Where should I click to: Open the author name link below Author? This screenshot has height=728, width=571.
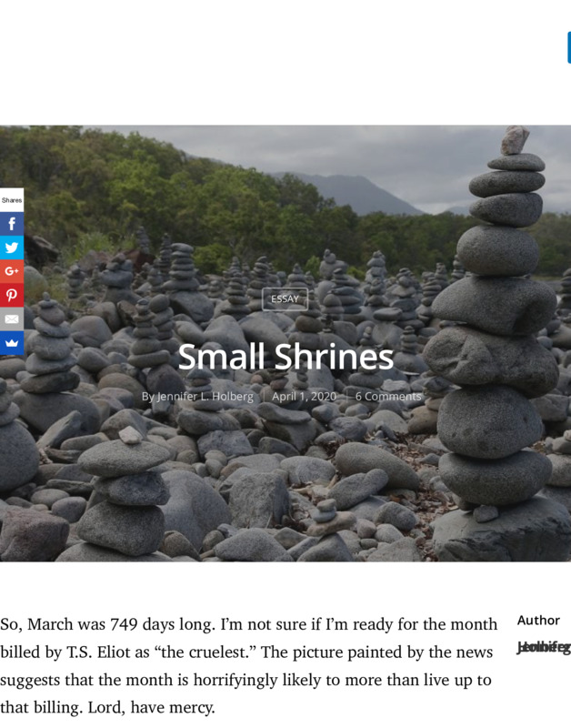coord(544,648)
